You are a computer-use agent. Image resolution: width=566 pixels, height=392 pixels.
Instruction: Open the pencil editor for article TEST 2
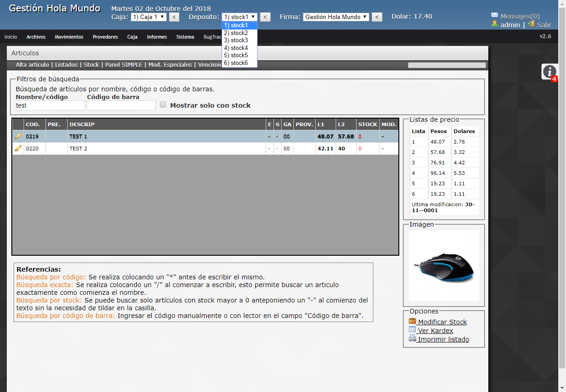[x=18, y=148]
